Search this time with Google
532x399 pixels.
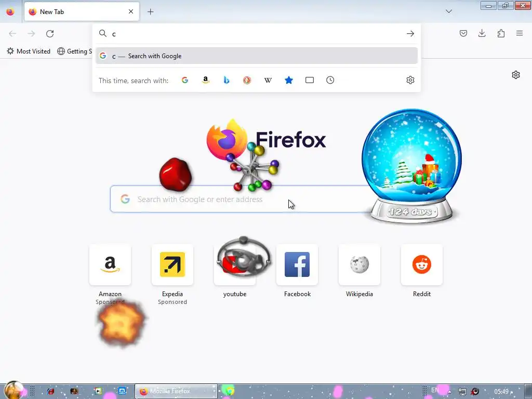point(185,80)
